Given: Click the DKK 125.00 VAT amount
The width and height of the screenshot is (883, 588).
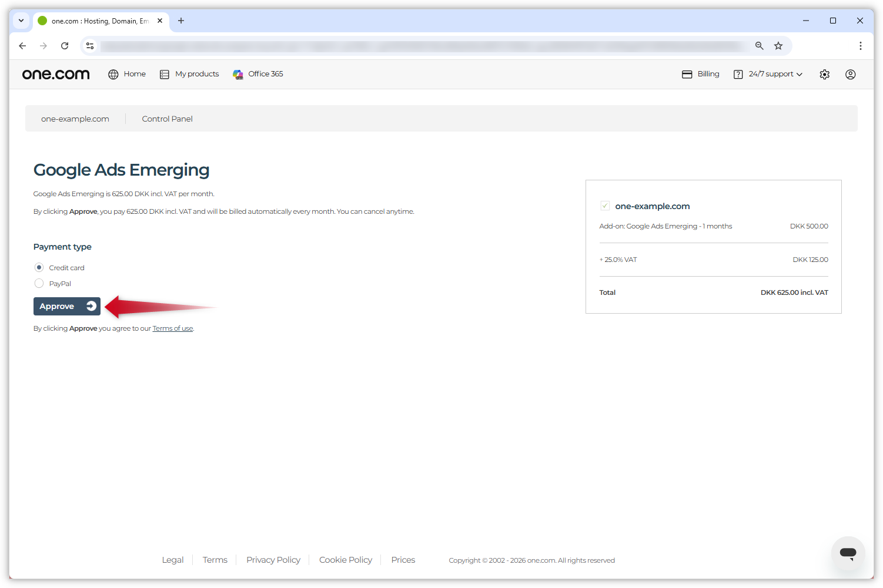Looking at the screenshot, I should point(810,260).
